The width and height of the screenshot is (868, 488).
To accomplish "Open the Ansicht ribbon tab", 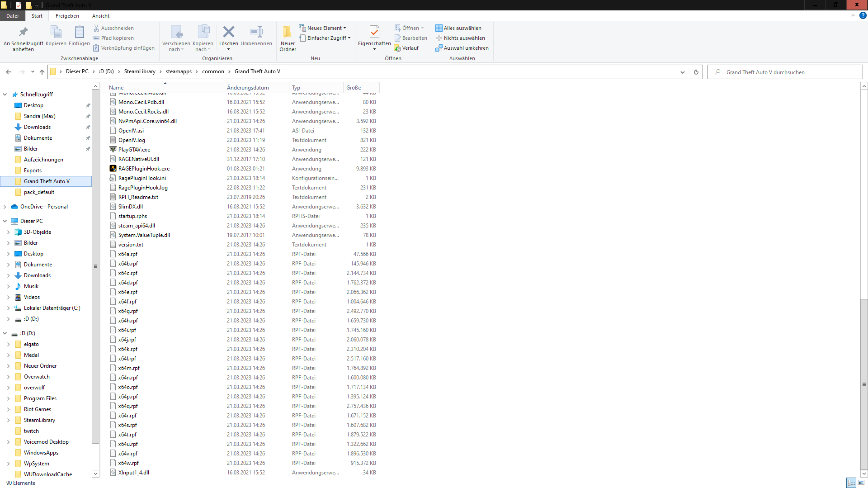I will point(100,16).
